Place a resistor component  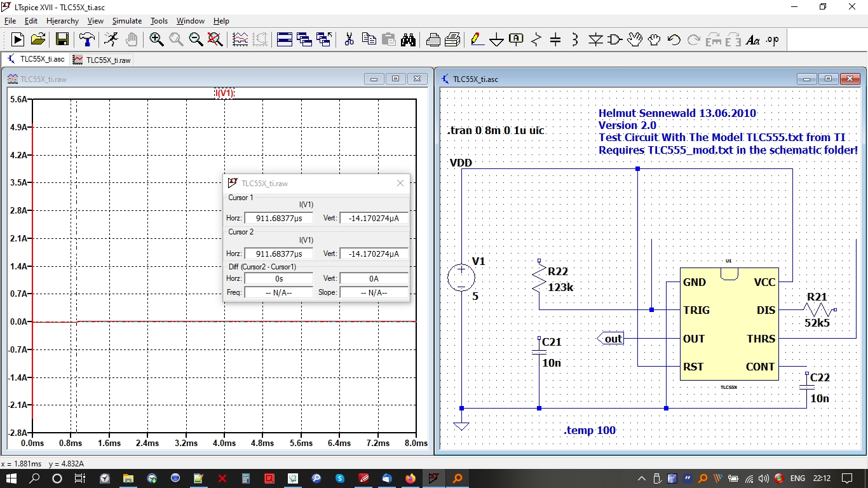point(536,39)
